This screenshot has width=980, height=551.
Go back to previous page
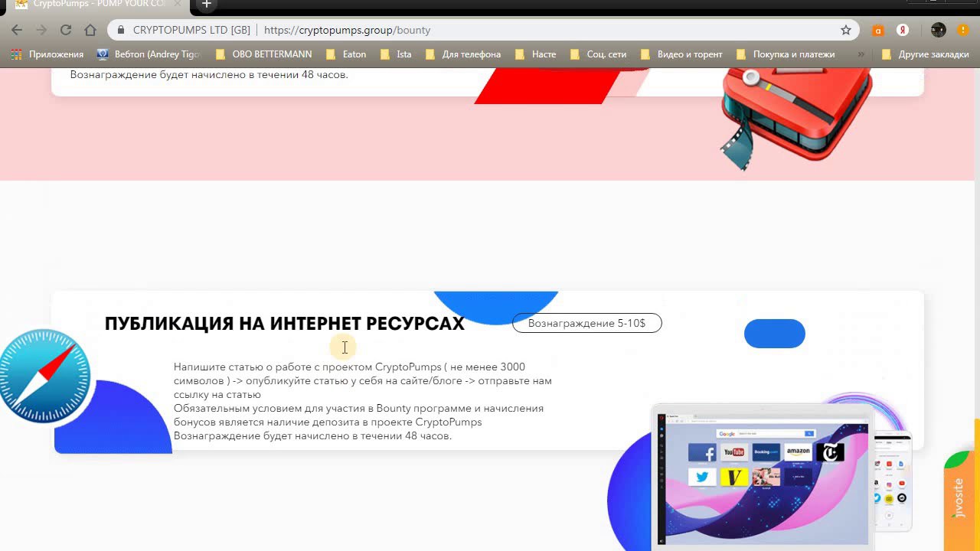[17, 30]
